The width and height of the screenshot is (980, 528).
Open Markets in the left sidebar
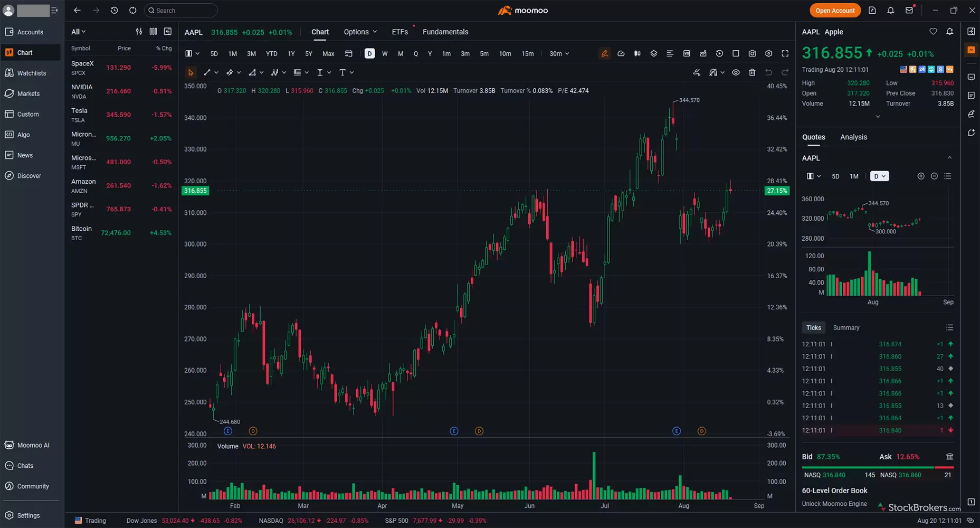pos(32,93)
